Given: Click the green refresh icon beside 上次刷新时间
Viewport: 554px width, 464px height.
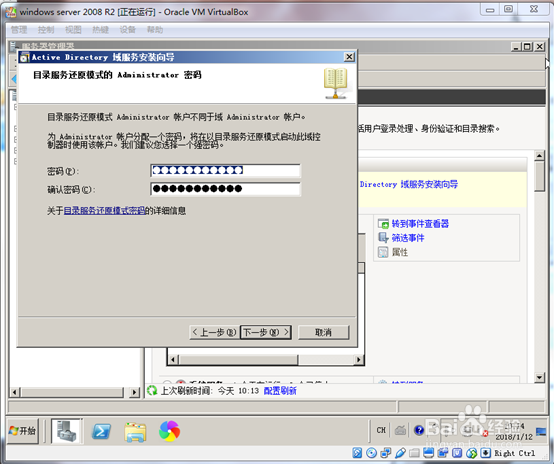Looking at the screenshot, I should 152,391.
